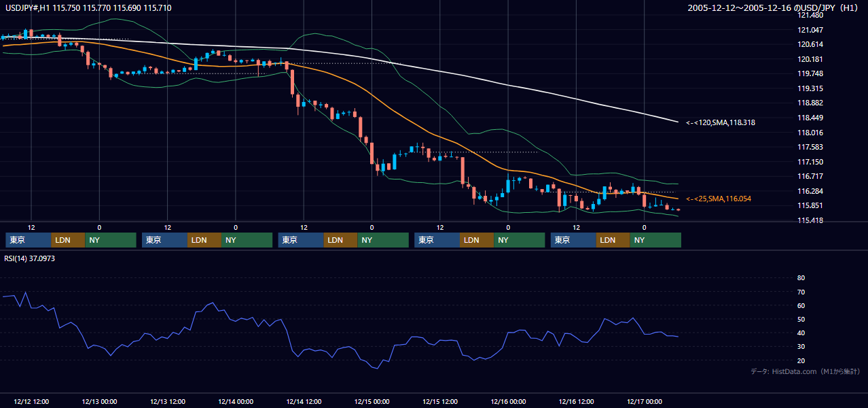868x408 pixels.
Task: Click the 12/14 00:00 time label
Action: click(x=236, y=402)
